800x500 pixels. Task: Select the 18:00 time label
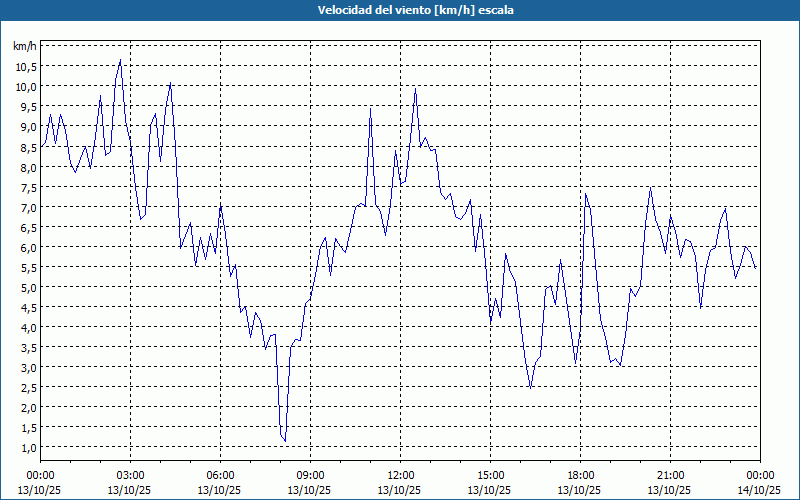(x=580, y=475)
